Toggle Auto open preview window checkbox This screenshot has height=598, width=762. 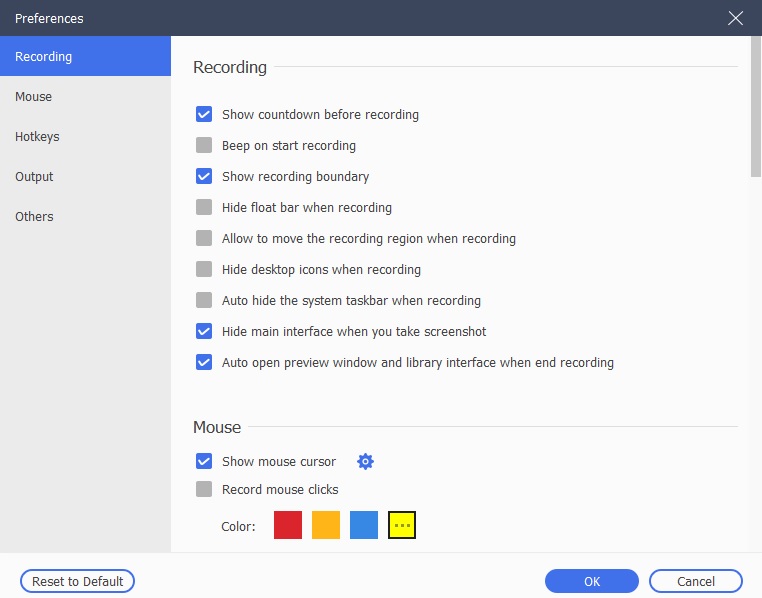204,362
